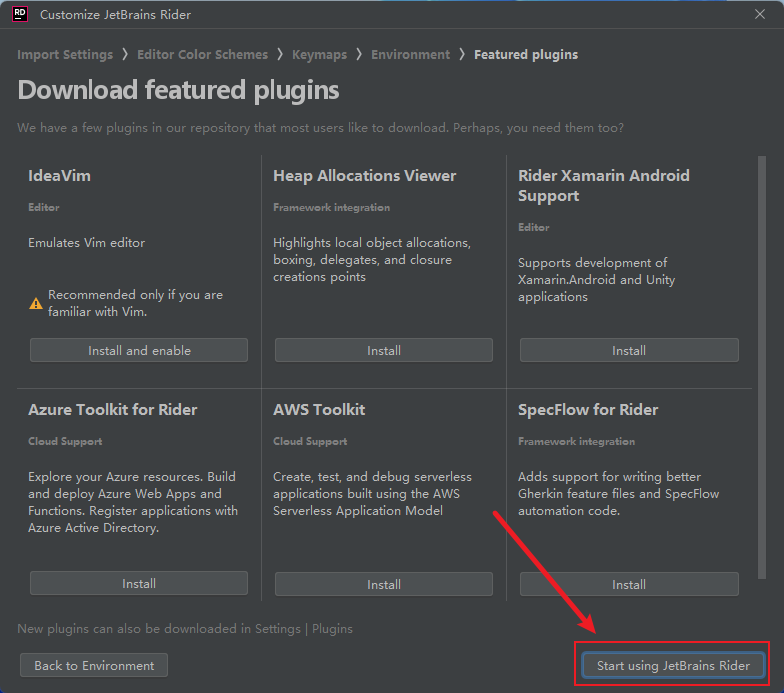Click the Azure Toolkit for Rider title
The image size is (784, 693).
click(x=112, y=410)
